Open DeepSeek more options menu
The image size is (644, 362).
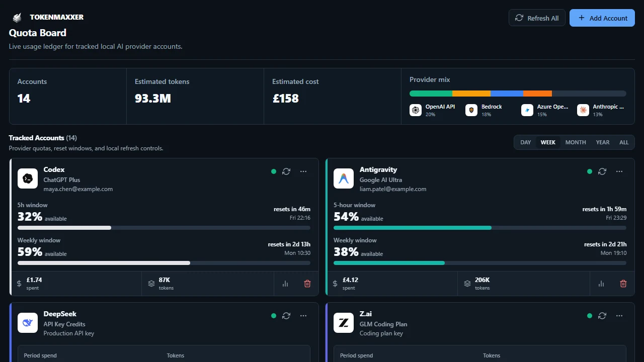303,316
